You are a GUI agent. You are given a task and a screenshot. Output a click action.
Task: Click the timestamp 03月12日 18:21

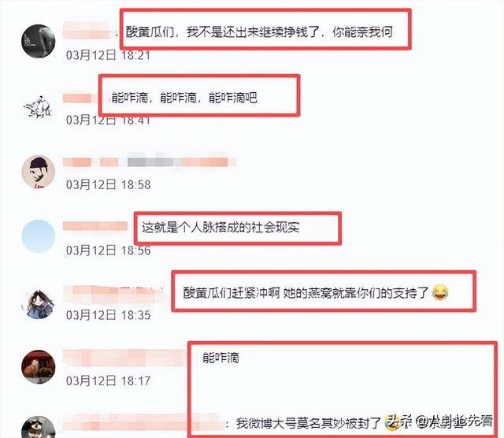coord(108,55)
